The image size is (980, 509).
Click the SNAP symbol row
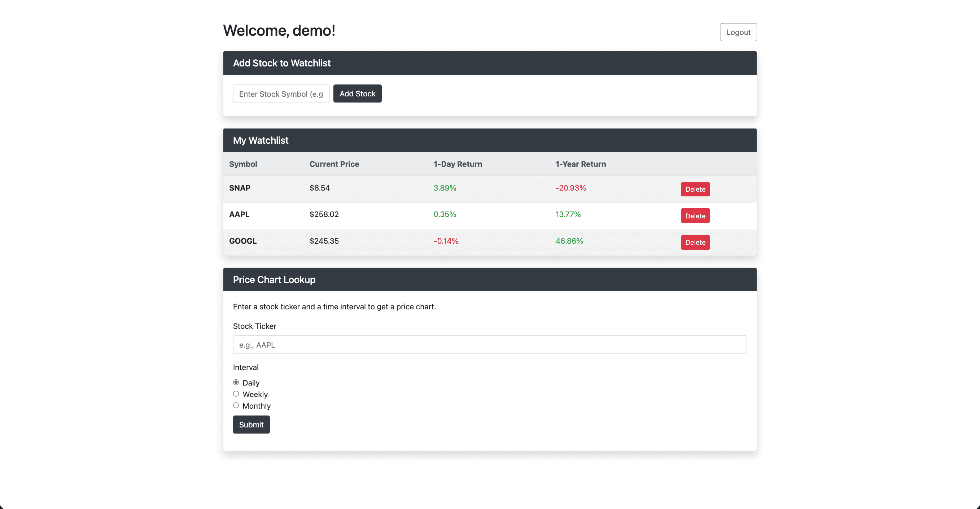[239, 188]
